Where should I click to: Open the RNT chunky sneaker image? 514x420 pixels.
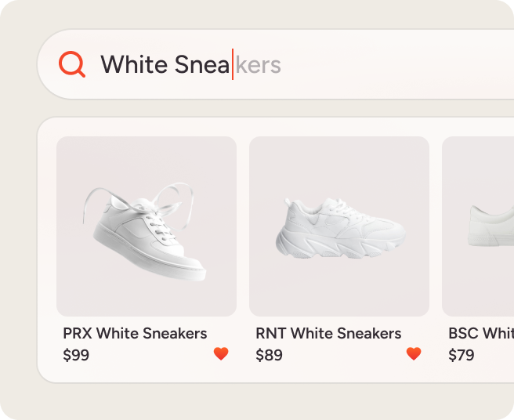(339, 226)
